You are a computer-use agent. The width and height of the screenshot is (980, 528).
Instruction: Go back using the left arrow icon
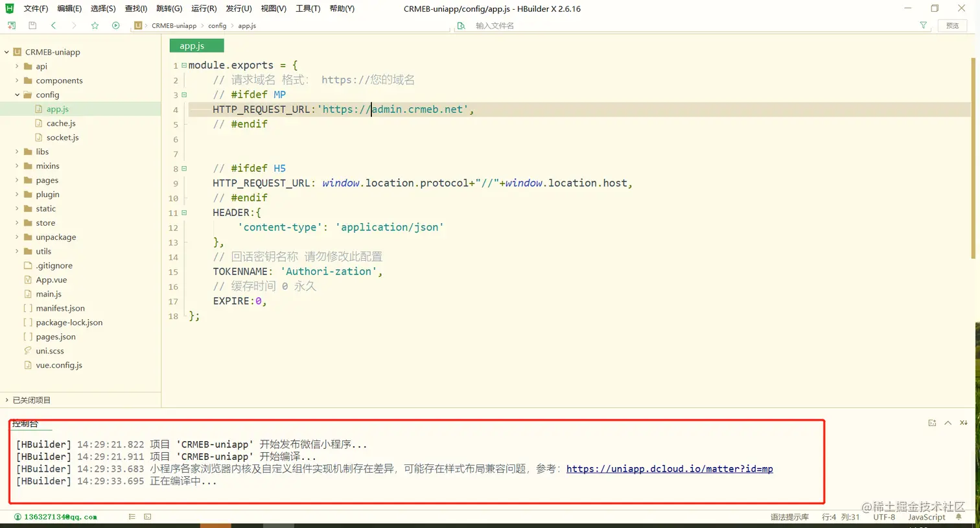point(53,25)
